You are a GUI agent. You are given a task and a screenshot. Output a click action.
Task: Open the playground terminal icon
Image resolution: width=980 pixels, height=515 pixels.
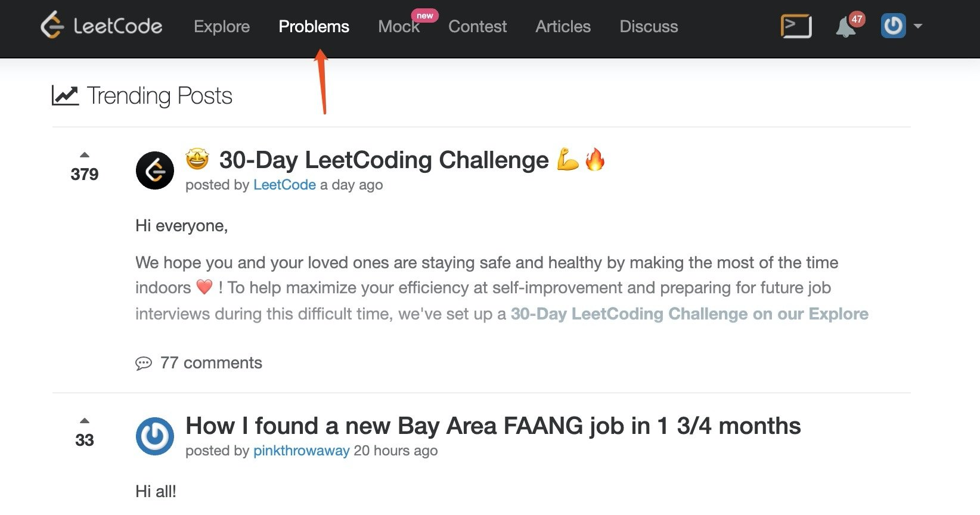pyautogui.click(x=796, y=26)
